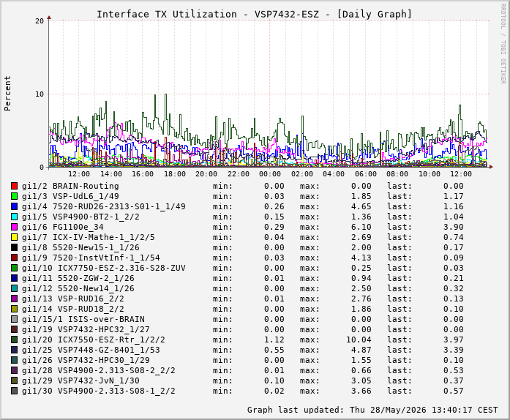The height and width of the screenshot is (420, 510).
Task: Click the gray swatch for gi1/15/1 ISIS-over-BRAIN
Action: 14,319
